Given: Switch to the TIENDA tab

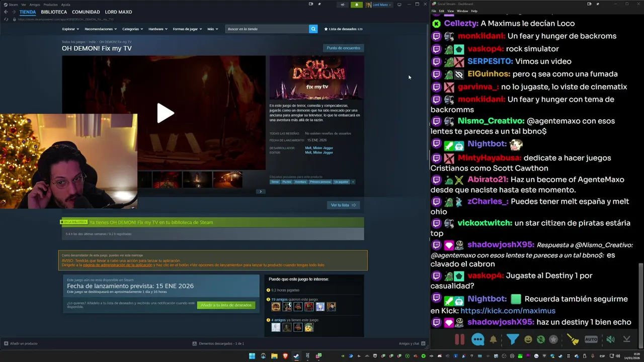Looking at the screenshot, I should [x=28, y=12].
